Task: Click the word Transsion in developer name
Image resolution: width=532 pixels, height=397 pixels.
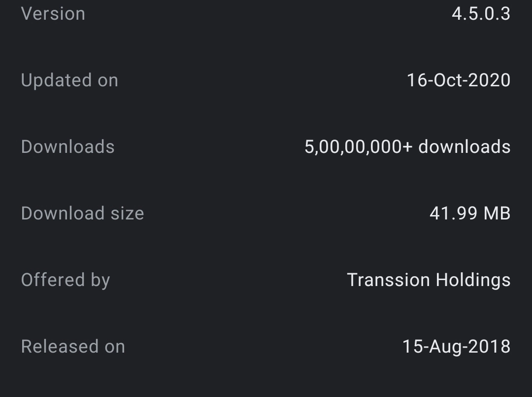Action: click(388, 280)
